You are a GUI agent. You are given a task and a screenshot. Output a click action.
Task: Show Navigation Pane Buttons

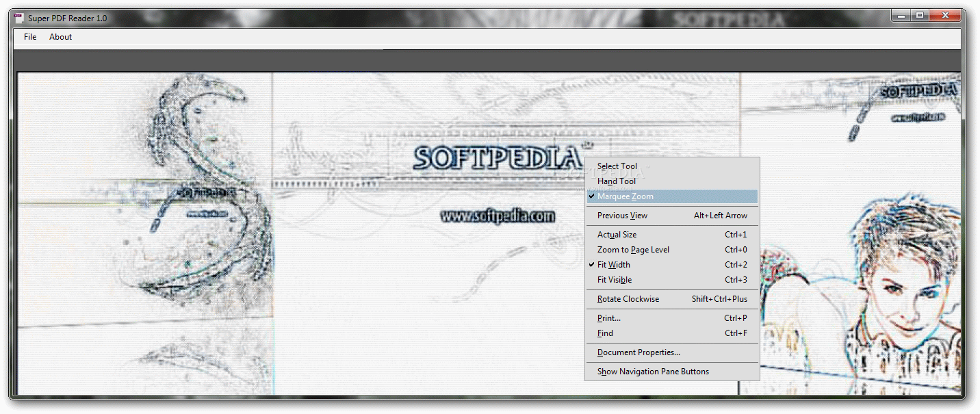pos(672,372)
